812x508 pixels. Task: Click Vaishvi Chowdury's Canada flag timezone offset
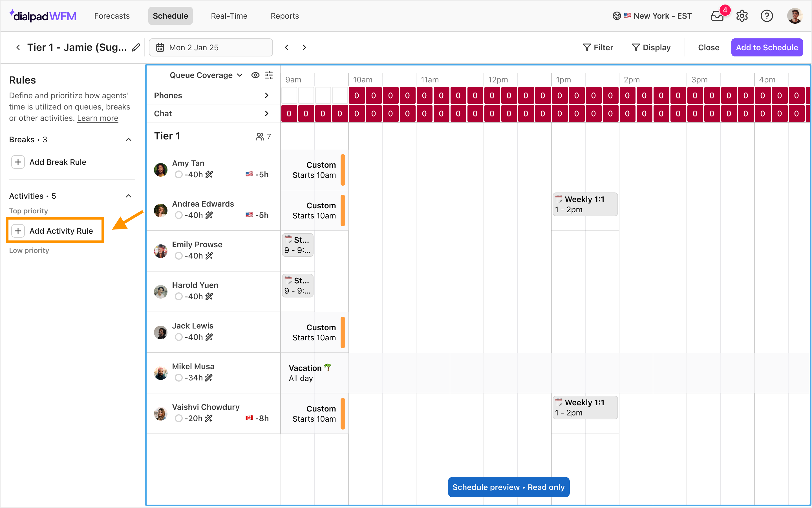point(257,418)
